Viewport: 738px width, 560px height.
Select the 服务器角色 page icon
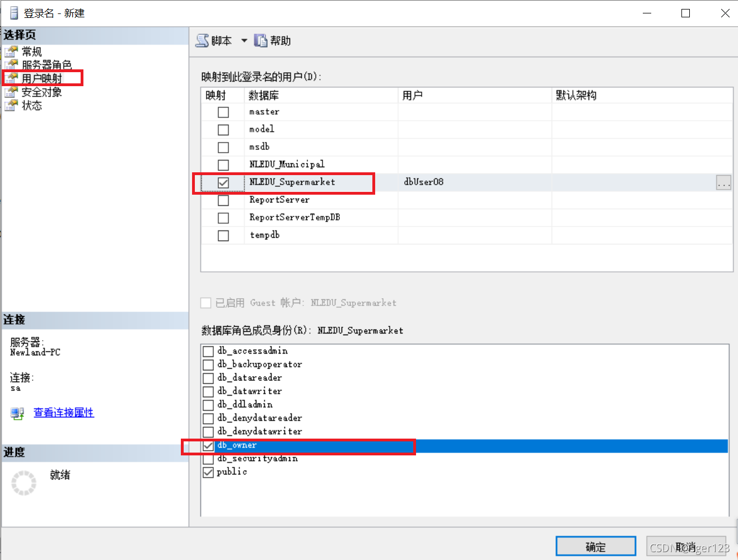click(11, 65)
